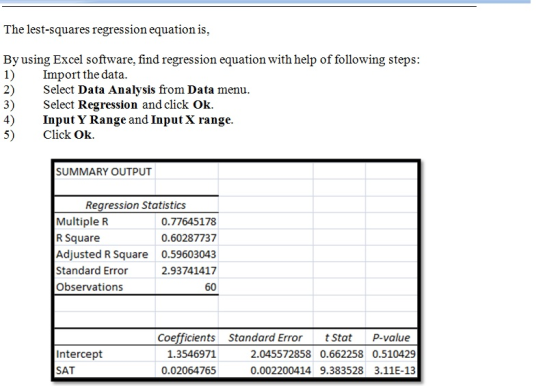This screenshot has width=560, height=386.
Task: Click the t Stat column header
Action: click(x=338, y=337)
